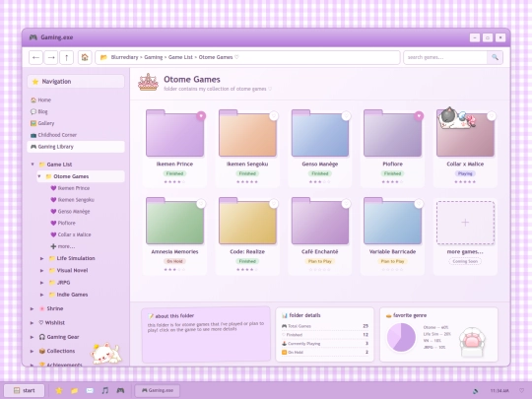Open the Start menu button
The height and width of the screenshot is (399, 532).
click(24, 390)
